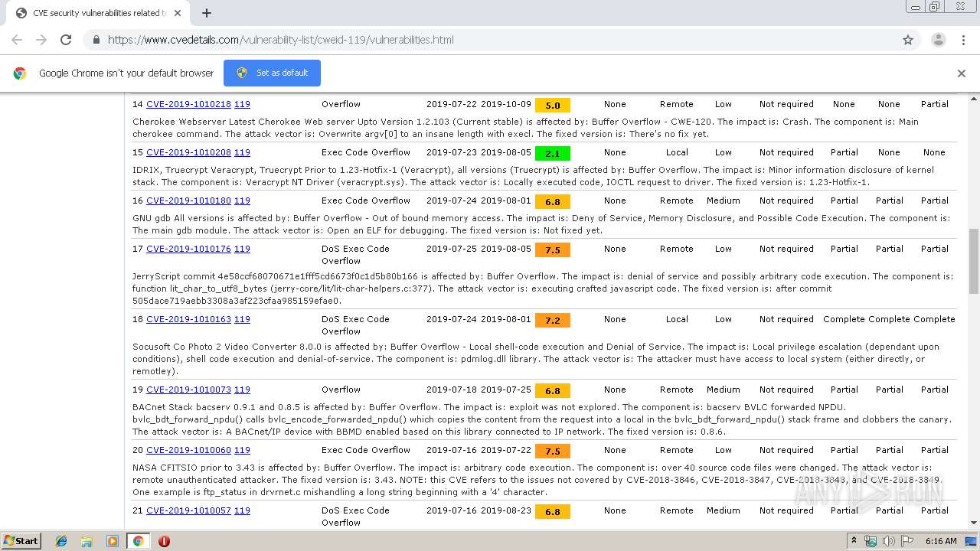The width and height of the screenshot is (980, 551).
Task: Select the date 2019-07-22 in CVE-2019-1010218 row
Action: (452, 104)
